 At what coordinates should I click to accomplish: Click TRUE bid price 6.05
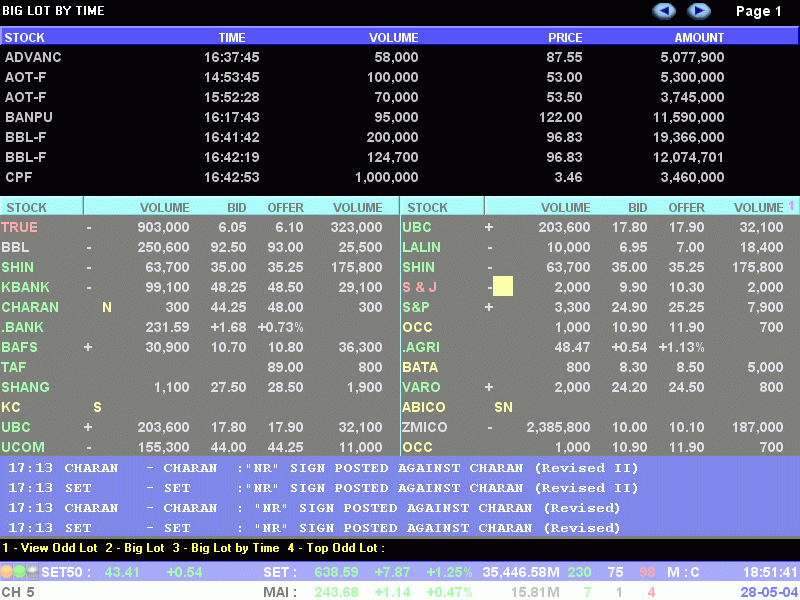[232, 227]
